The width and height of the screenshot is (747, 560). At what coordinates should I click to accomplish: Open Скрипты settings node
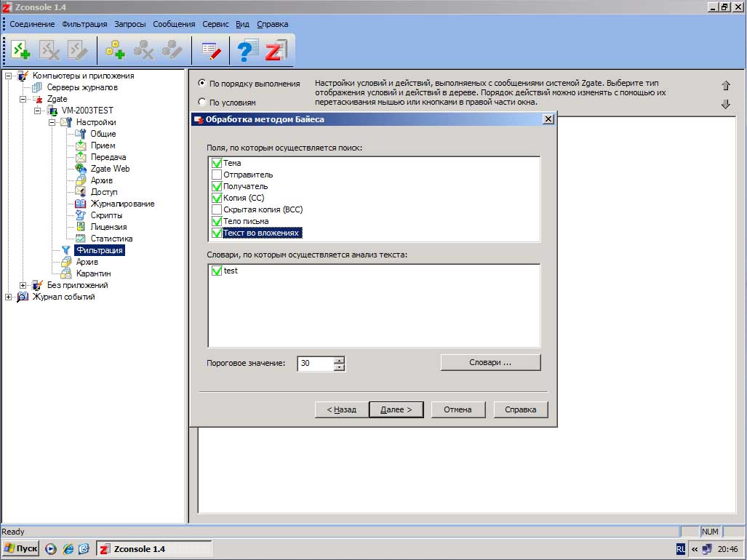[106, 215]
